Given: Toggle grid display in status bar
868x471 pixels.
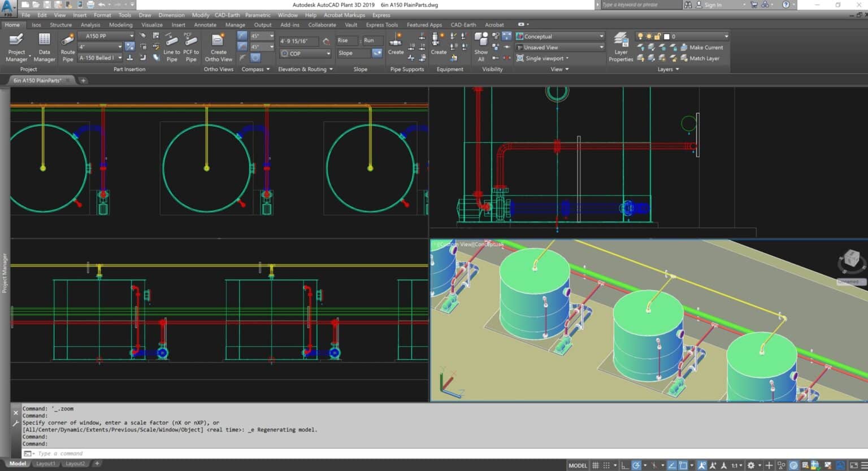Looking at the screenshot, I should pyautogui.click(x=595, y=465).
